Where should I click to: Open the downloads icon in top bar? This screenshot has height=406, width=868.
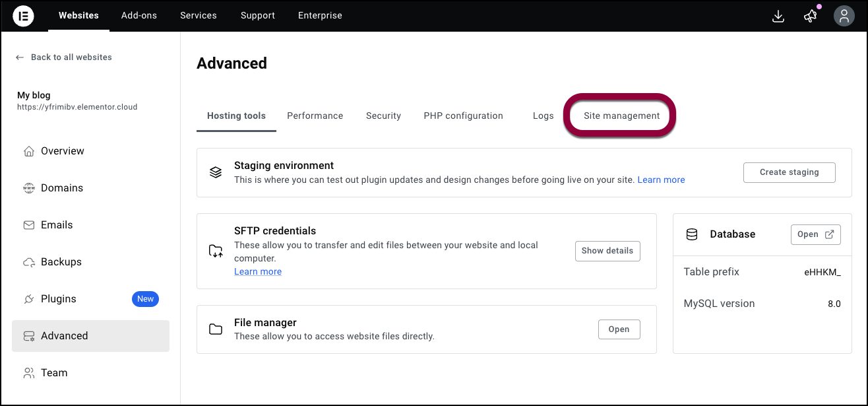coord(778,16)
